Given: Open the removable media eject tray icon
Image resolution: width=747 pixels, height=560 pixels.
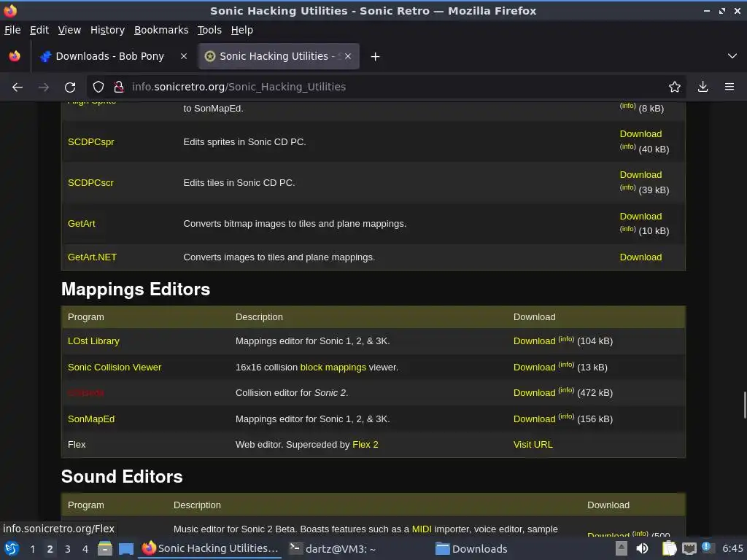Looking at the screenshot, I should tap(622, 548).
